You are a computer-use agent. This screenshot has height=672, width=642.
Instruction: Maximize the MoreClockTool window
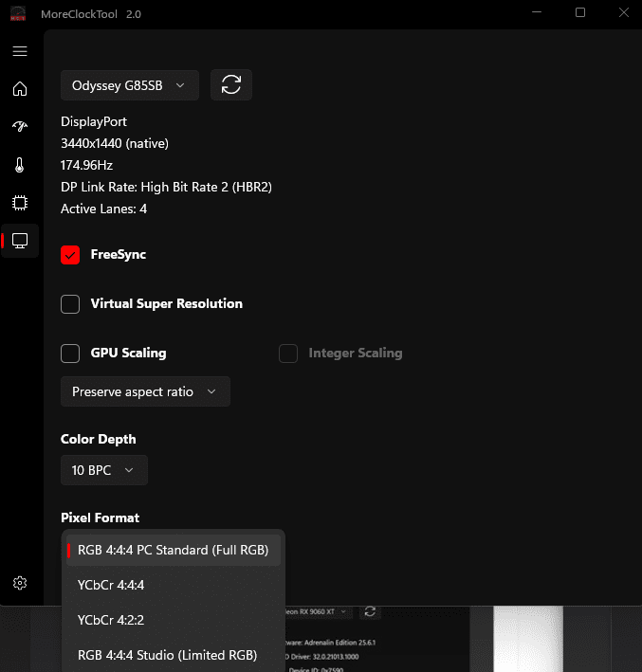tap(580, 13)
